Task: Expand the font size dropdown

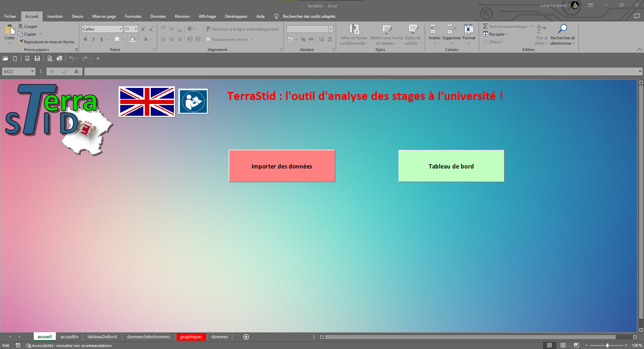Action: click(x=136, y=29)
